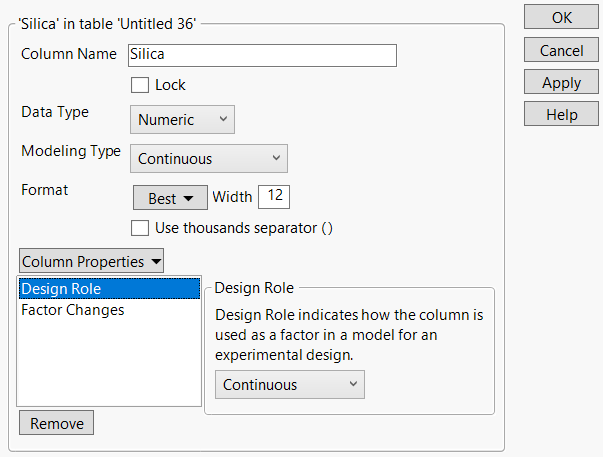Apply the column settings

(562, 83)
